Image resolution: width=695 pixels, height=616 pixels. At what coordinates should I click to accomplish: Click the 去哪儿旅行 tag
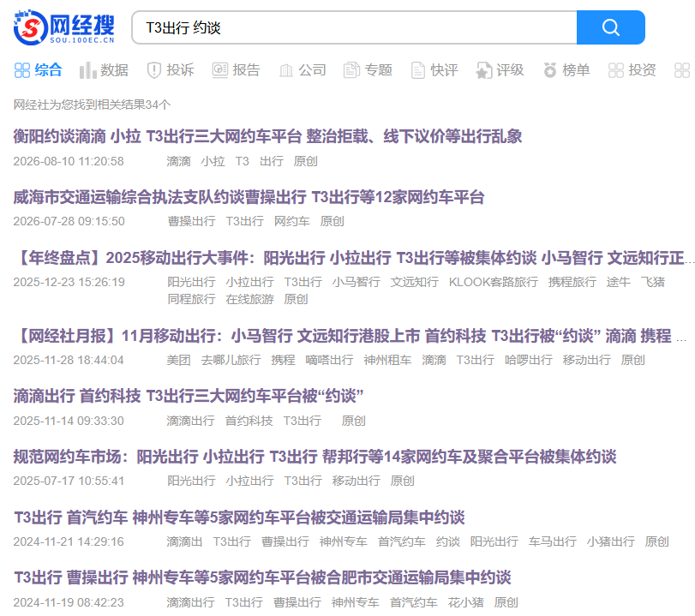click(x=231, y=360)
